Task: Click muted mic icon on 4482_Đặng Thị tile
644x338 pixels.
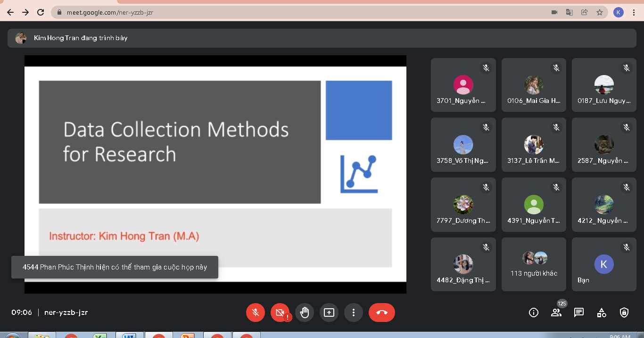Action: (x=486, y=247)
